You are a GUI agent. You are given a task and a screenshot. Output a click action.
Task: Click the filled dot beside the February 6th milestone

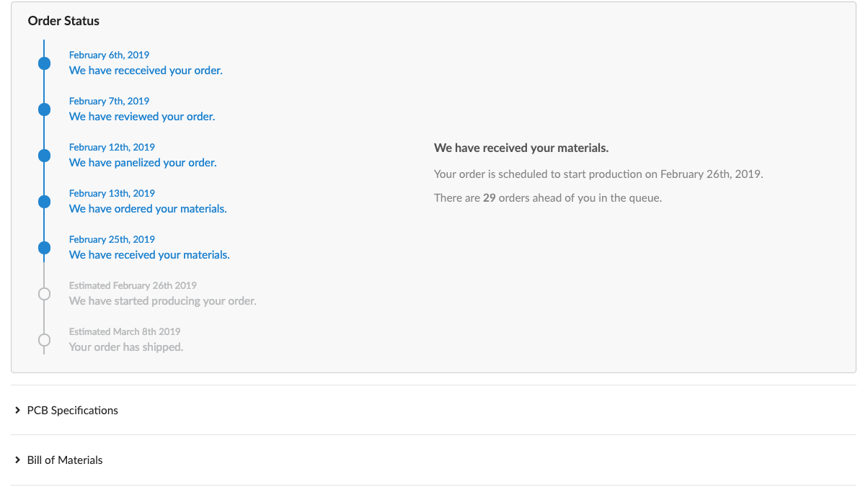point(44,63)
